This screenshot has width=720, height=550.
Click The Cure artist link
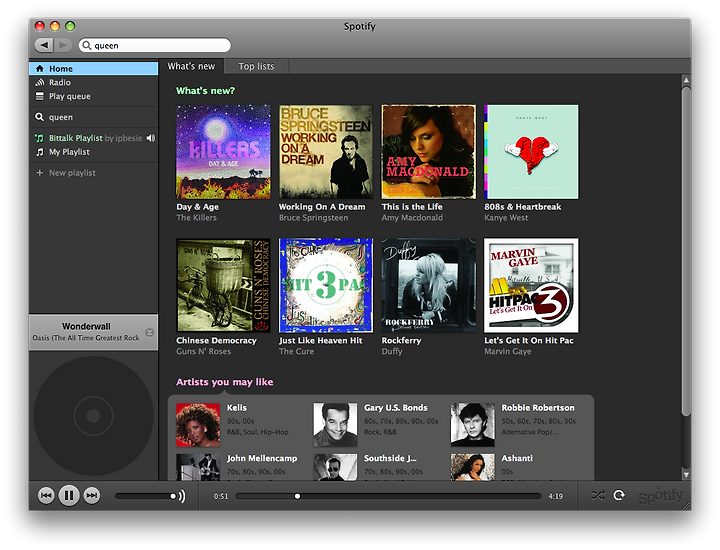[x=296, y=351]
